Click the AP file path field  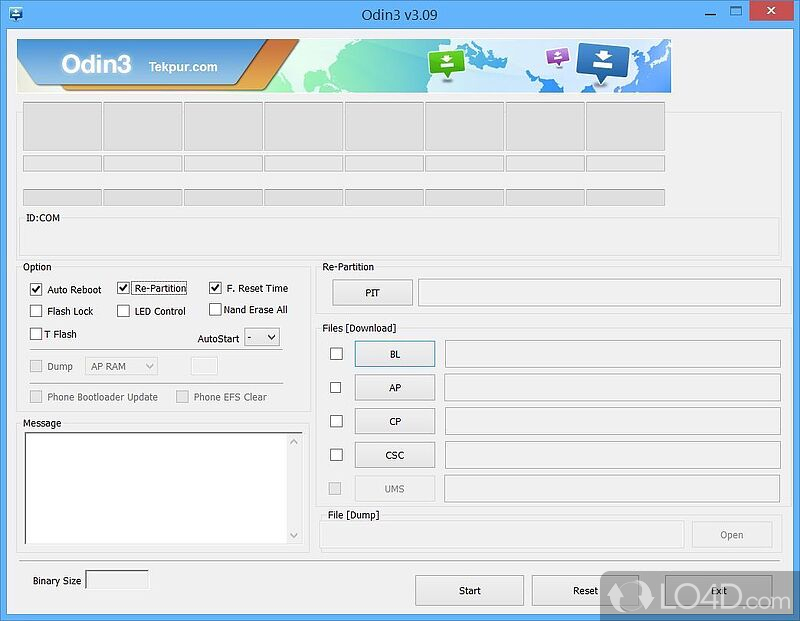613,387
